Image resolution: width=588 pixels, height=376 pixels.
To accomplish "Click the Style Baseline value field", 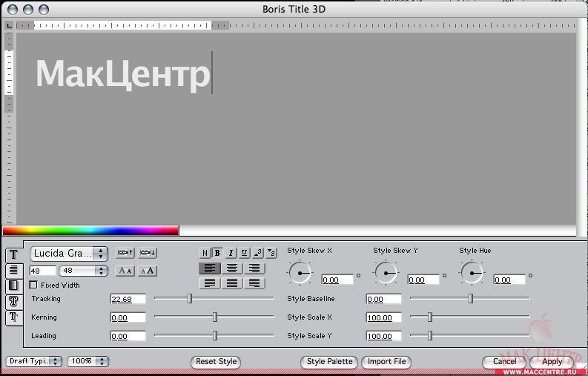I will tap(383, 299).
